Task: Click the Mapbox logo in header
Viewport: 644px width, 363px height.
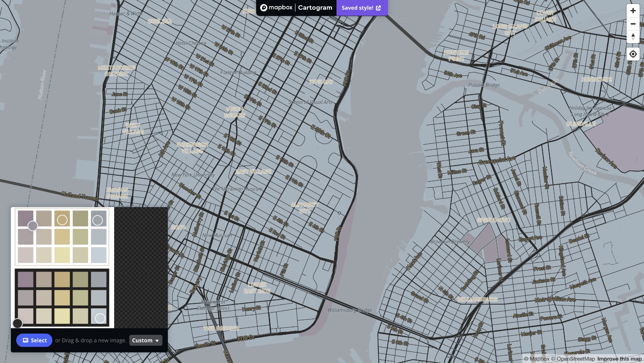Action: [276, 8]
